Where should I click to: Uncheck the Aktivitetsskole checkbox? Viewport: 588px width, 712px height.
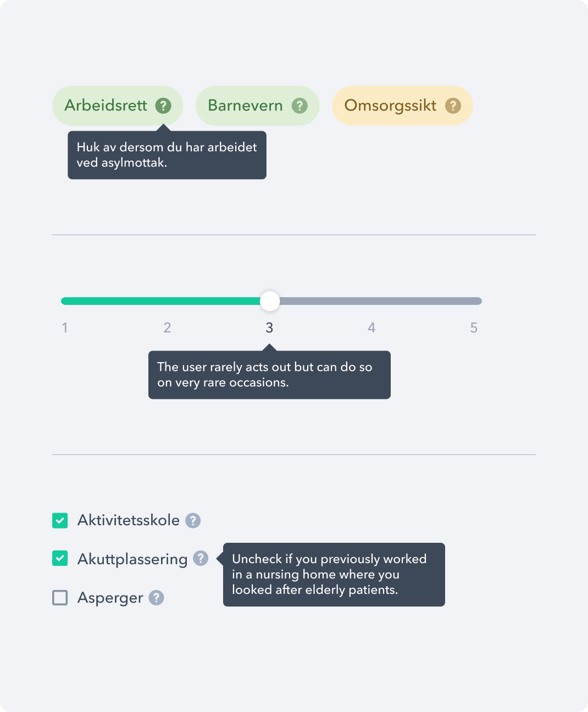[x=60, y=520]
